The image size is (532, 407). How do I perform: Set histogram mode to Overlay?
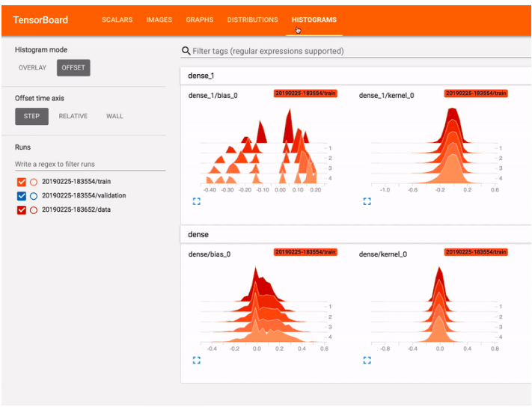32,68
